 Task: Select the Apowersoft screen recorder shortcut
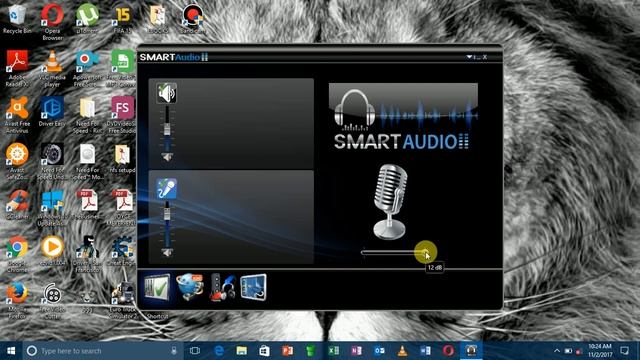click(87, 69)
